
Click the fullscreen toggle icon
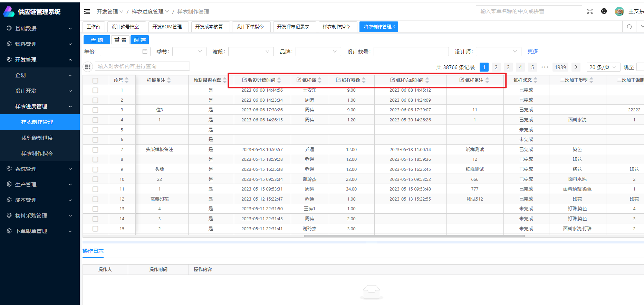click(590, 11)
